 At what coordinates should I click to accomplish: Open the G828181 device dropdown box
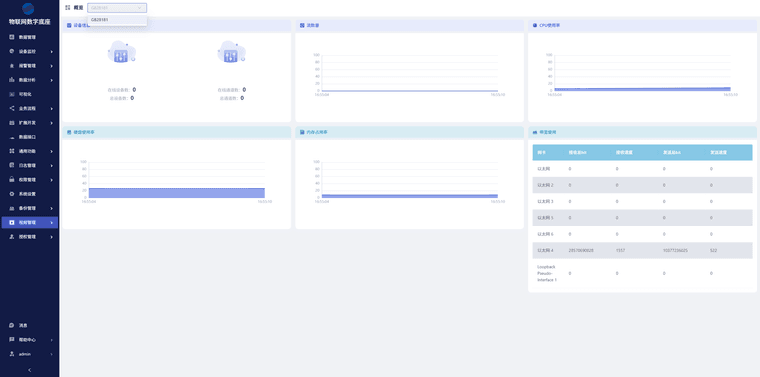pyautogui.click(x=117, y=8)
